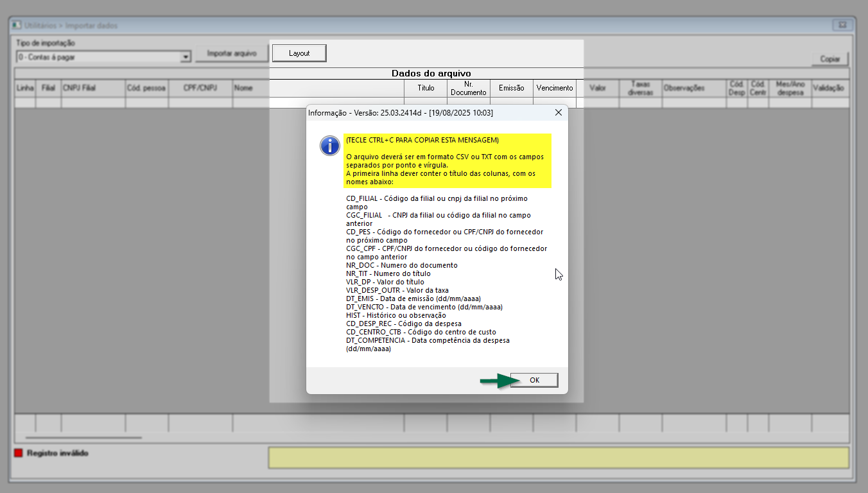Click the HIST - Histórico ou observação line
The image size is (868, 493).
point(396,315)
